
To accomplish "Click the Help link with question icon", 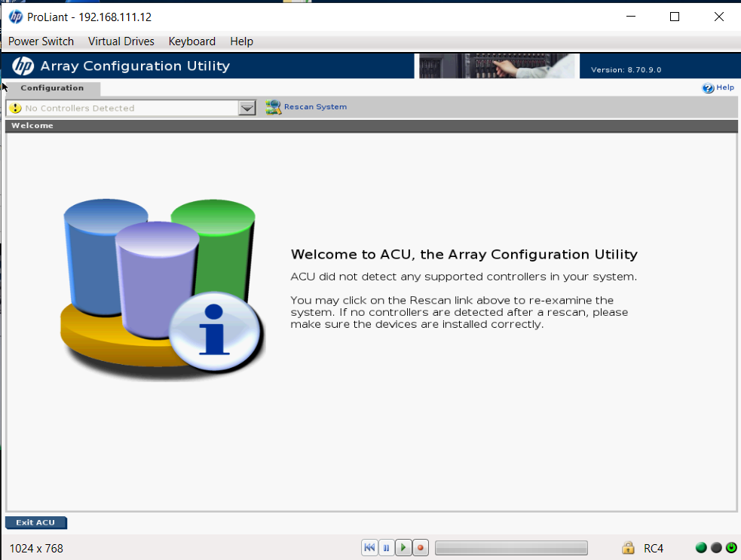I will click(718, 88).
